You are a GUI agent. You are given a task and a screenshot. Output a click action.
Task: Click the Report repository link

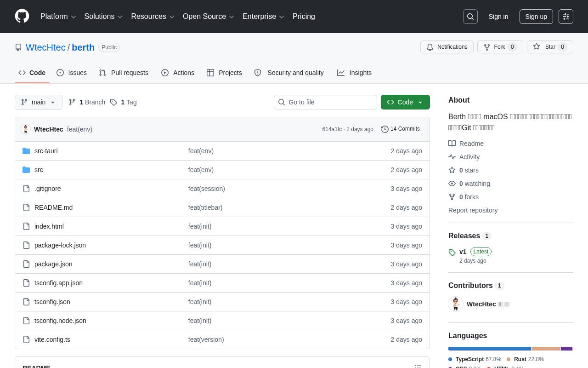coord(473,210)
